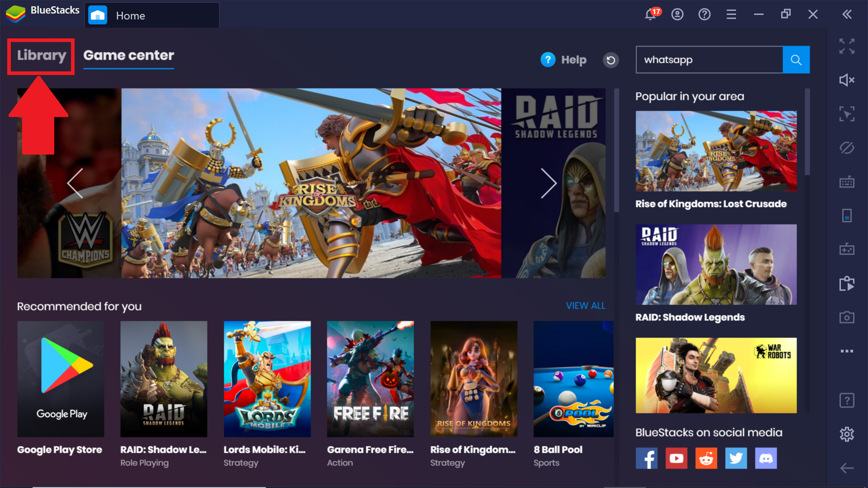The height and width of the screenshot is (488, 868).
Task: Click 'Lords Mobile: Ki...' title text
Action: (x=264, y=450)
